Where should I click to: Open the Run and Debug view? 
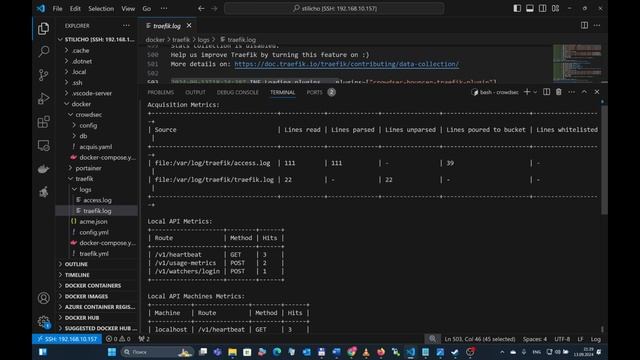43,98
